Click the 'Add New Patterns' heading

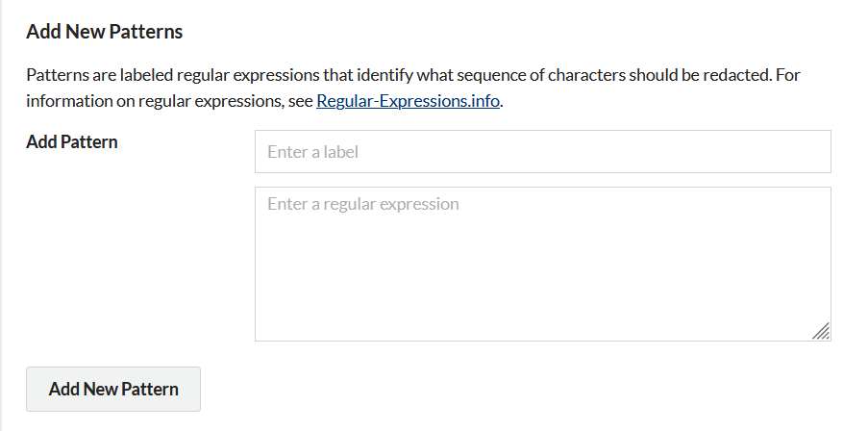(104, 32)
